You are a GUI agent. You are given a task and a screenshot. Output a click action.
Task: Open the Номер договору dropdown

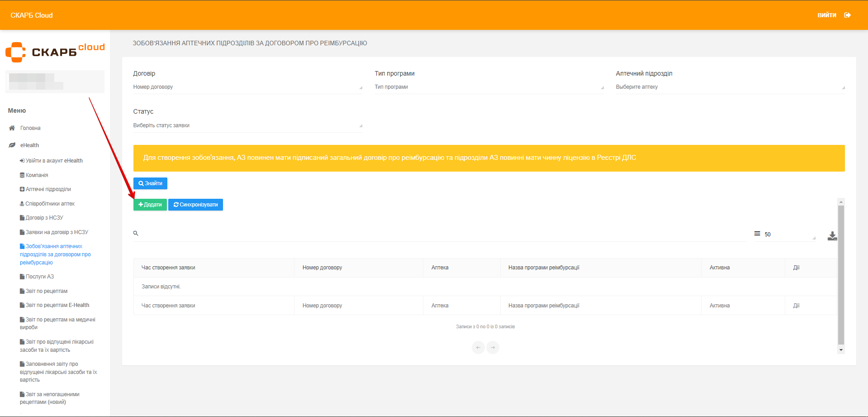click(247, 87)
